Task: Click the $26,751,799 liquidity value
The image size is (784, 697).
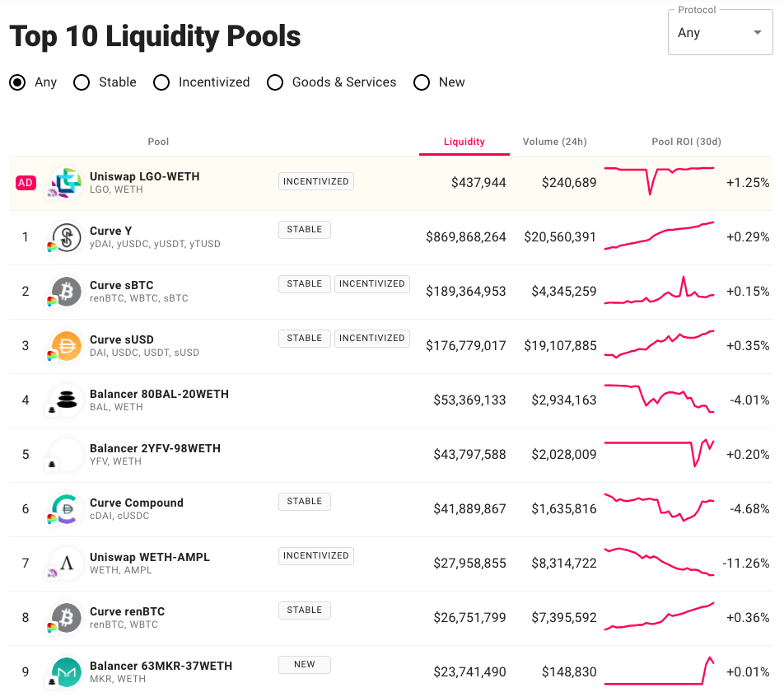Action: [x=470, y=618]
